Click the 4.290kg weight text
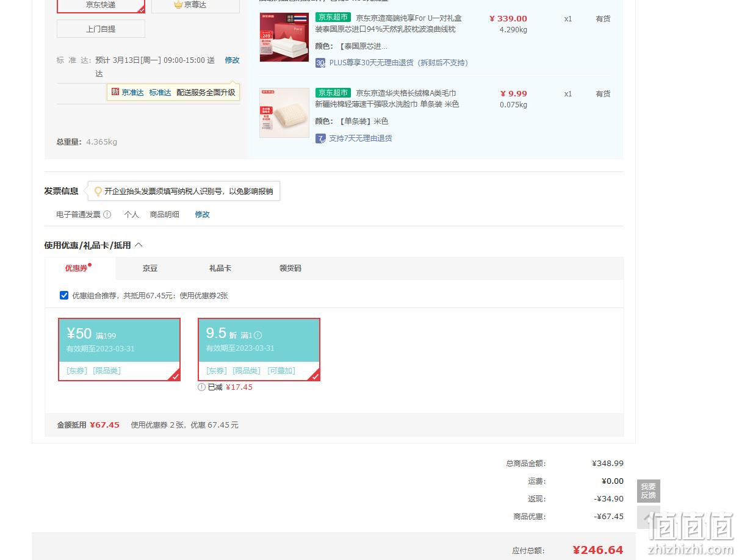 (x=513, y=30)
